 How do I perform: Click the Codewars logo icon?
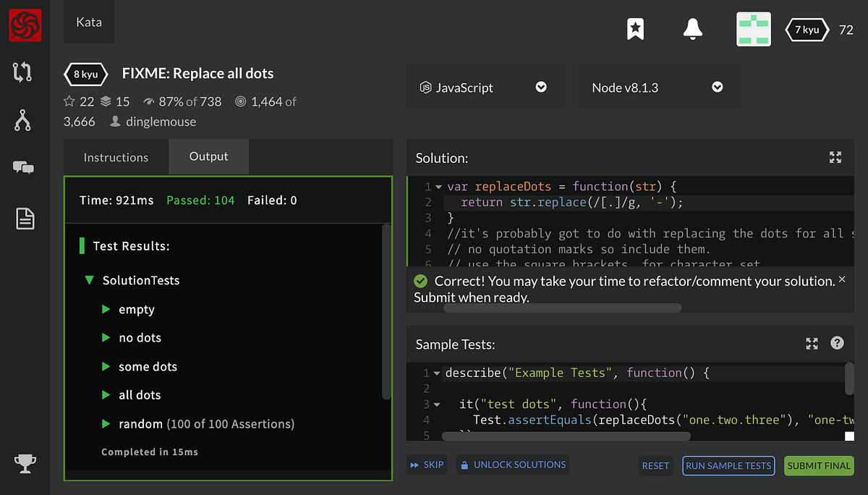coord(25,25)
